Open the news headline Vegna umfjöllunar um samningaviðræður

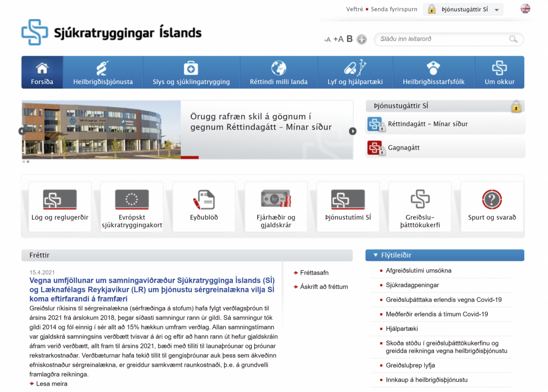[x=152, y=290]
